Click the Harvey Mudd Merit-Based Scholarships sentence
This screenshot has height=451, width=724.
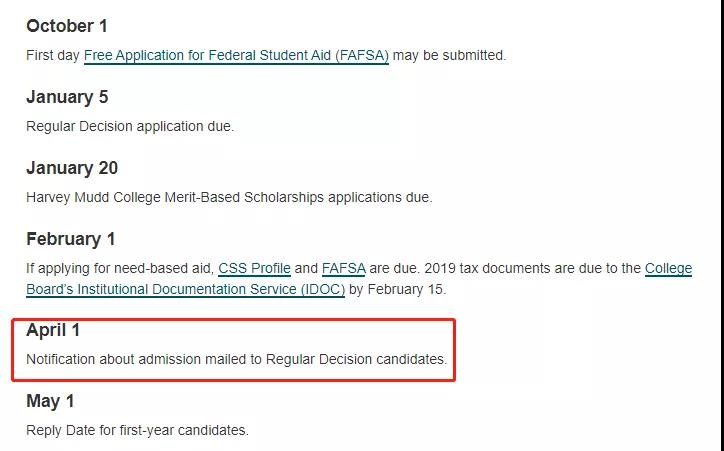[229, 197]
